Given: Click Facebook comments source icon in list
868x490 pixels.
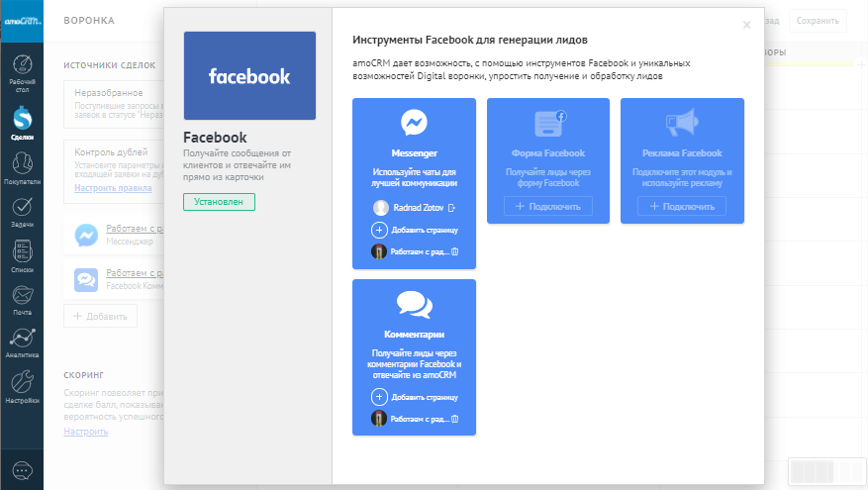Looking at the screenshot, I should [86, 279].
